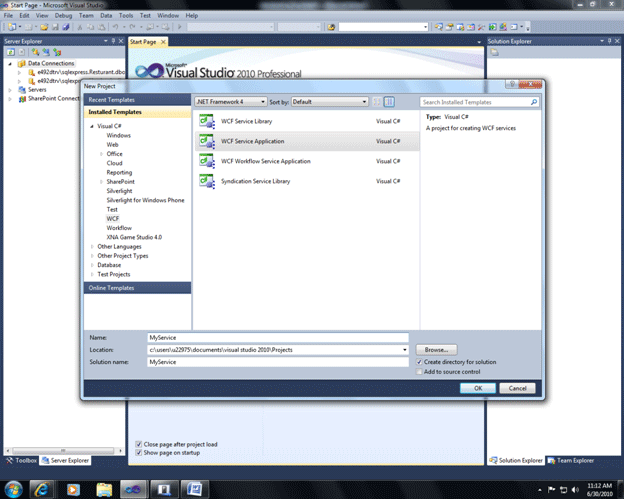The width and height of the screenshot is (624, 499).
Task: Click Cancel in New Project dialog
Action: (517, 388)
